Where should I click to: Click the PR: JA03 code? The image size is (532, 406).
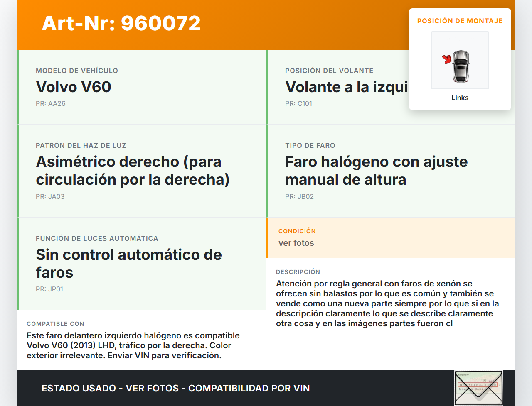50,196
